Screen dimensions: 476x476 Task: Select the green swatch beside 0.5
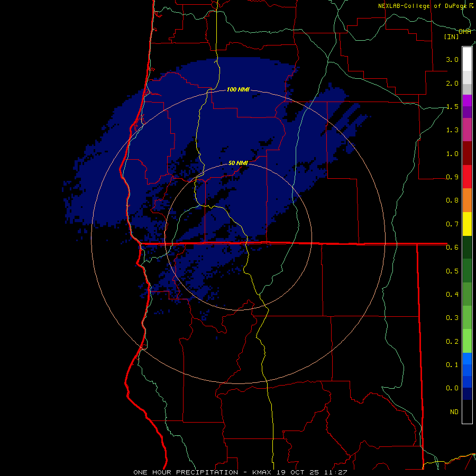[467, 271]
